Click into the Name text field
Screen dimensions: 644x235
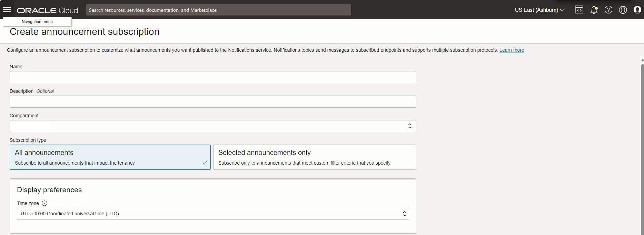click(x=213, y=77)
